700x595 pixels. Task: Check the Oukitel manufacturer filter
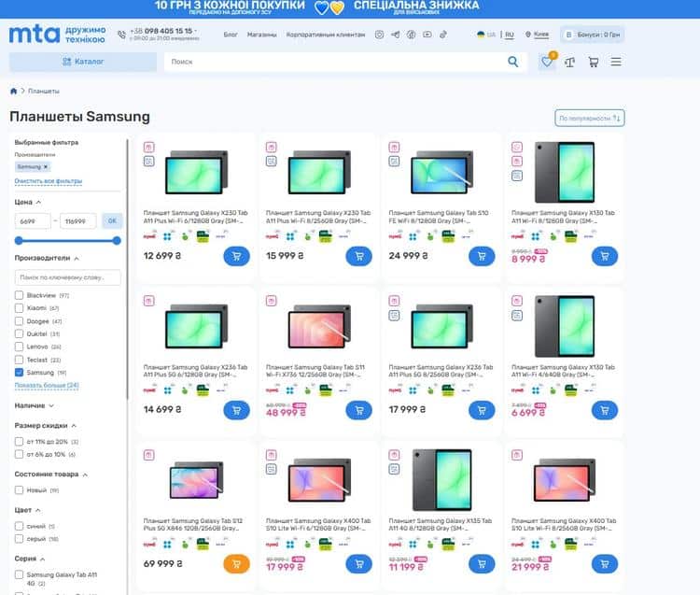click(19, 333)
